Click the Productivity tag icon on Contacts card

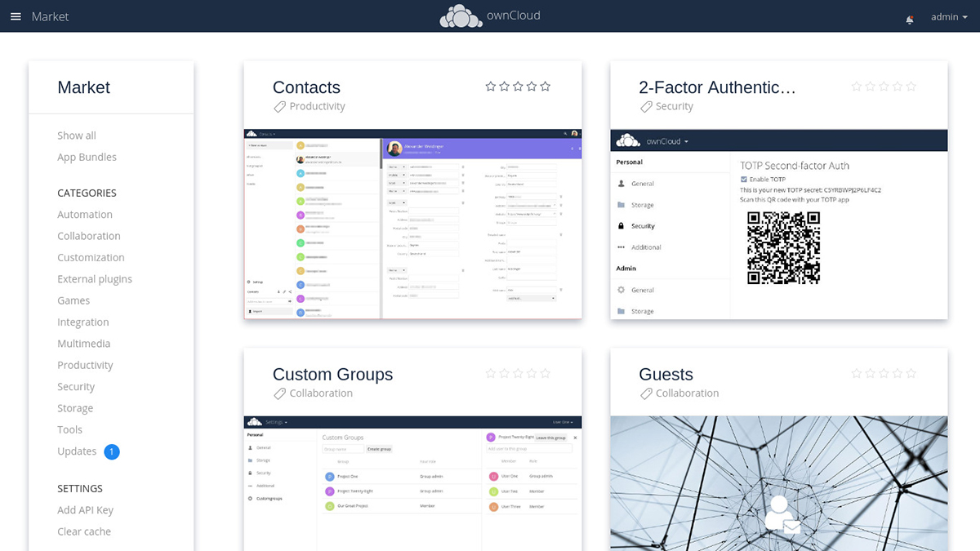(282, 106)
